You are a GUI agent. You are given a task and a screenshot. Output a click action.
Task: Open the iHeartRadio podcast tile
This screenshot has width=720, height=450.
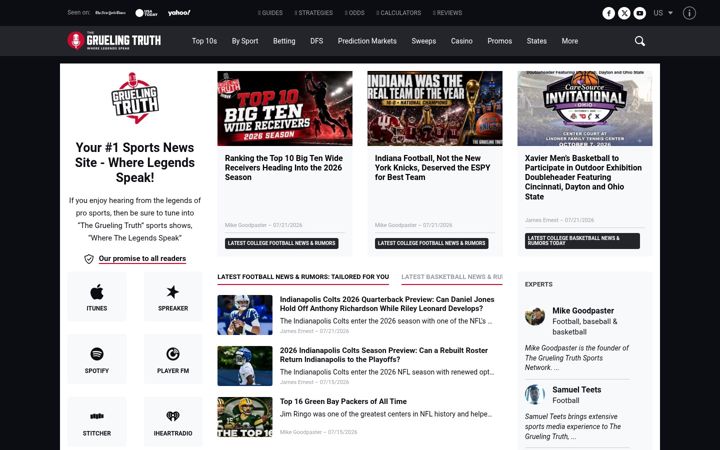[x=173, y=422]
